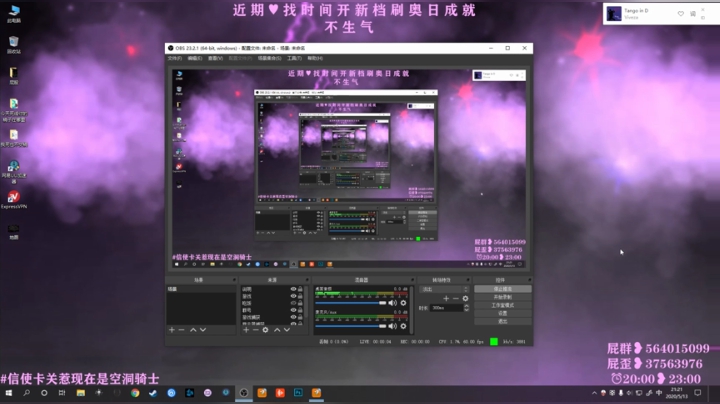The width and height of the screenshot is (720, 404).
Task: Undock the Scene Transitions panel with its header icon
Action: point(468,280)
